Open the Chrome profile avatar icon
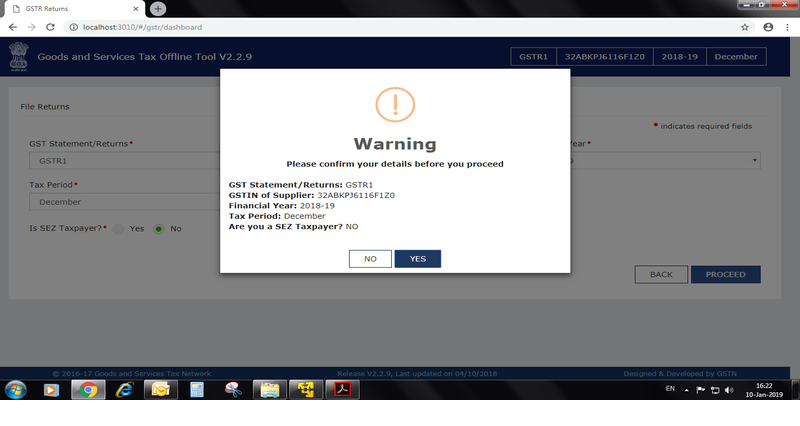This screenshot has width=800, height=426. (769, 27)
